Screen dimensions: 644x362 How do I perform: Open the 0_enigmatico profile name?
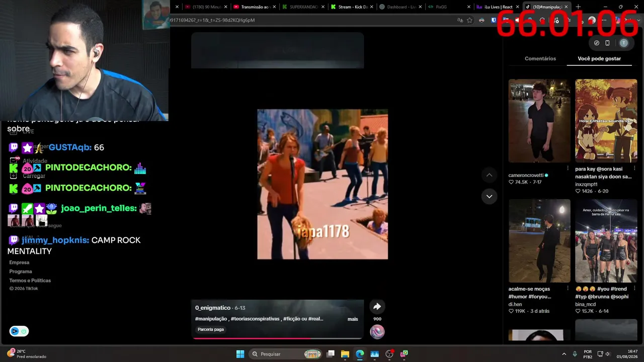click(213, 308)
